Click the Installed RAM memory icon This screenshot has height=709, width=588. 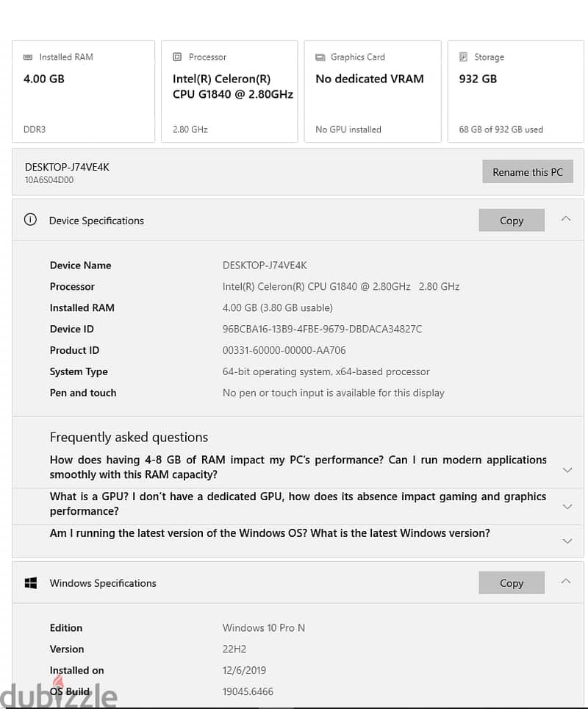pos(28,57)
